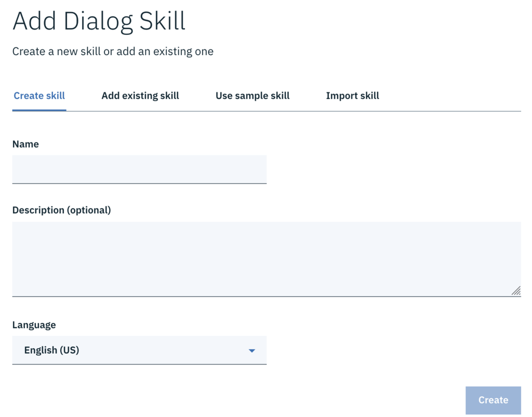
Task: Open the Add existing skill tab
Action: (140, 96)
